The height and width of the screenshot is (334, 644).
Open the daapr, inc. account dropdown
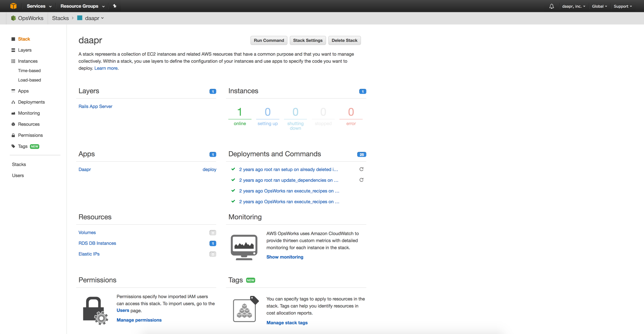[x=574, y=6]
